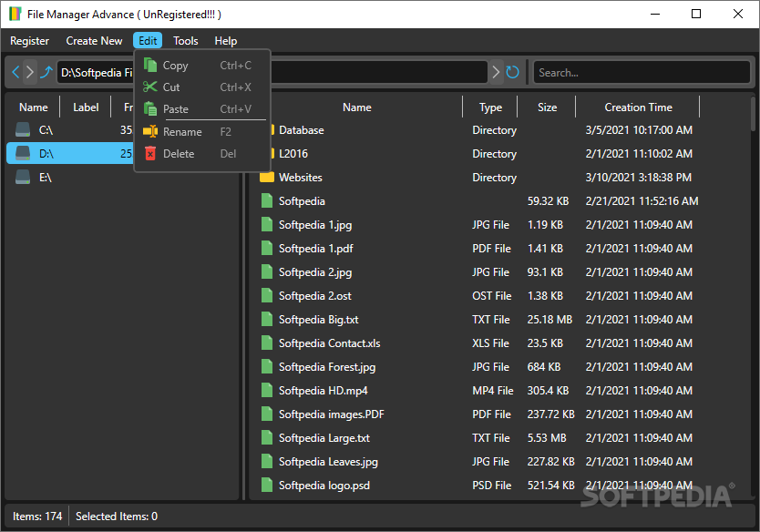Click file icon of Softpedia 2.ost
Image resolution: width=760 pixels, height=532 pixels.
[267, 295]
